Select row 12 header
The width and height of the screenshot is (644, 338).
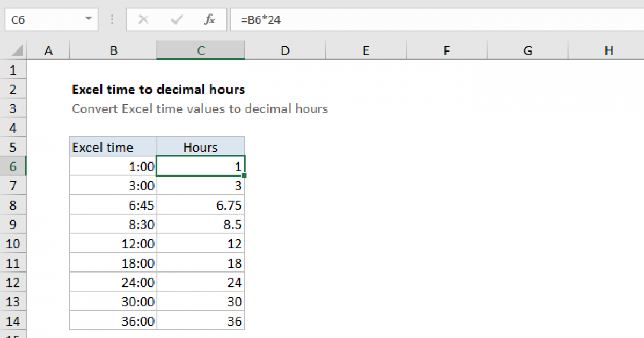pos(13,282)
